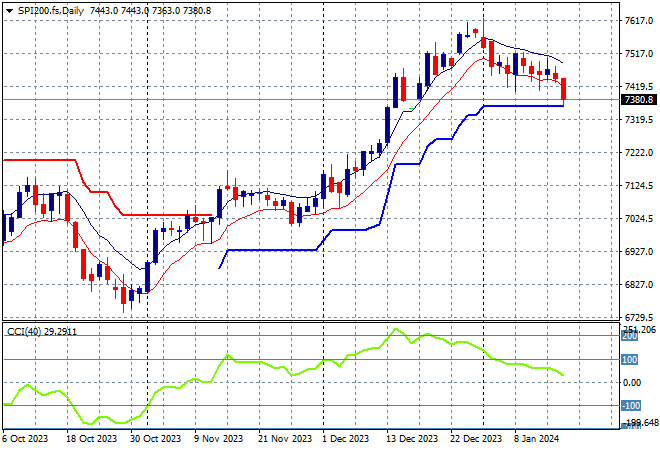
Task: Click the 100 level label in CCI pane
Action: pos(630,360)
